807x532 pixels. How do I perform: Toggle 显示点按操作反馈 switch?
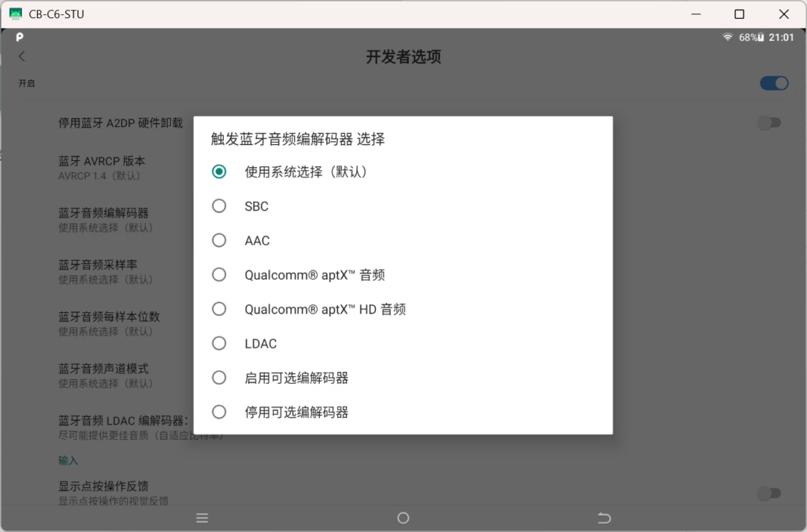[x=769, y=493]
